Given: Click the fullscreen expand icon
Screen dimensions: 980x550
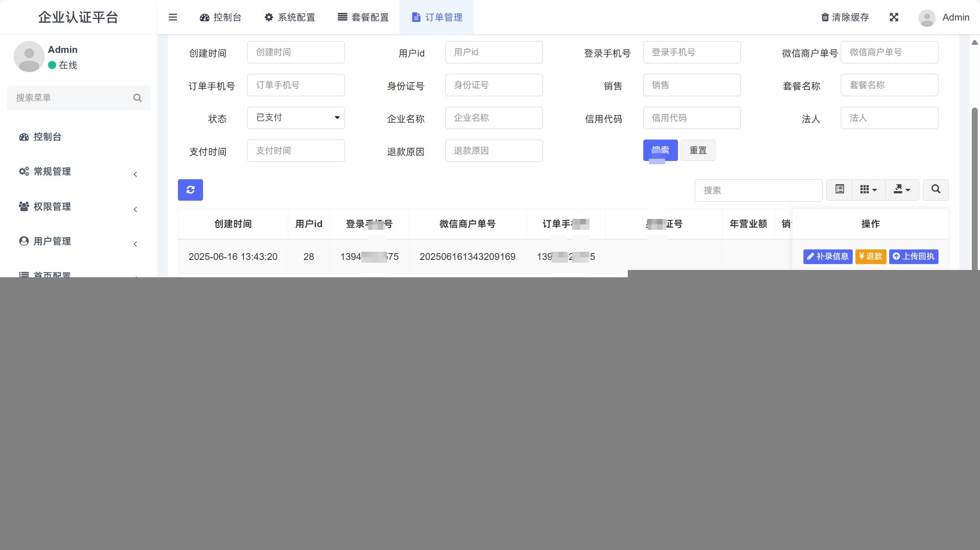Looking at the screenshot, I should [x=894, y=17].
